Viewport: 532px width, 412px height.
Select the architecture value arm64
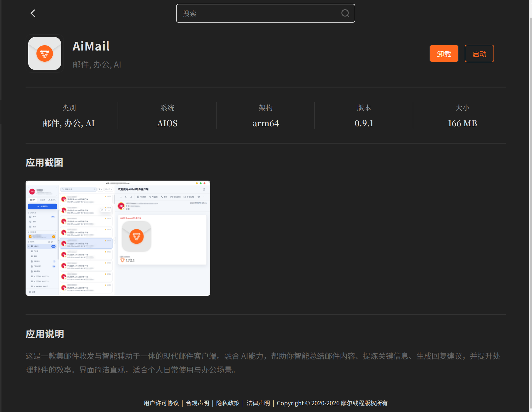click(x=266, y=123)
